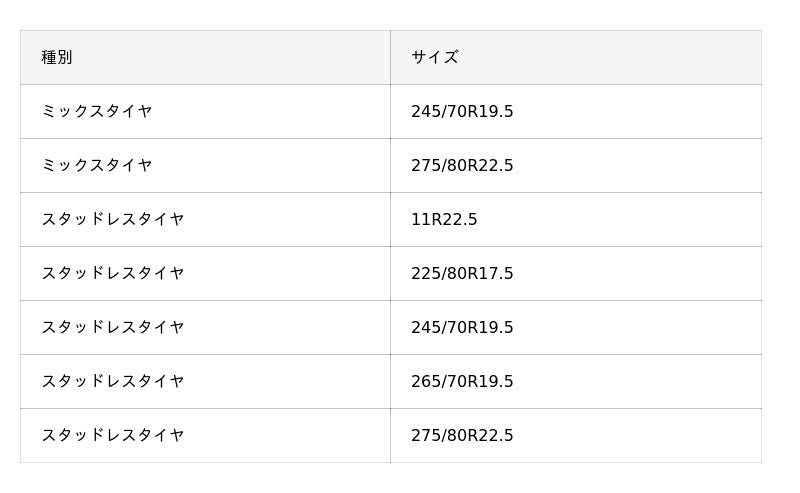
Task: Click the サイズ column header
Action: 435,57
